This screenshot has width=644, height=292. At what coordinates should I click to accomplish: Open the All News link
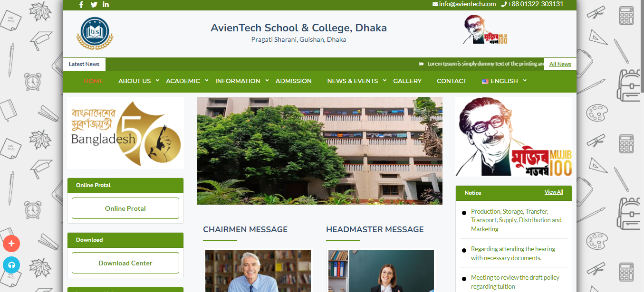click(560, 64)
